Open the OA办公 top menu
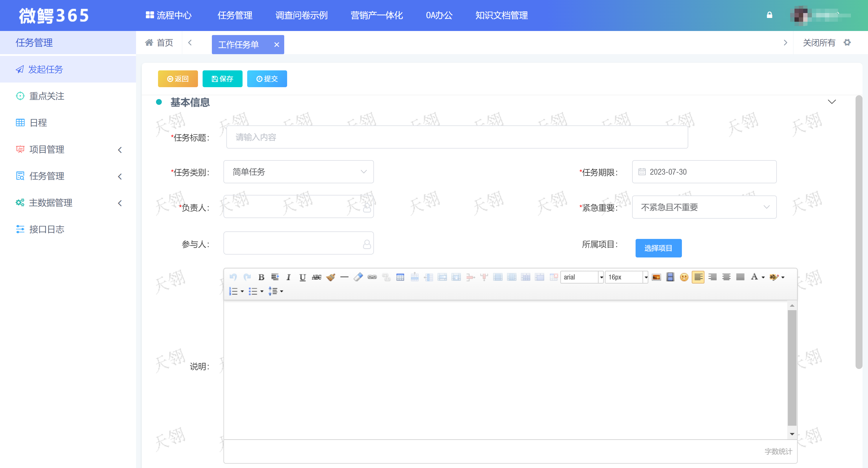Viewport: 868px width, 468px height. click(439, 16)
